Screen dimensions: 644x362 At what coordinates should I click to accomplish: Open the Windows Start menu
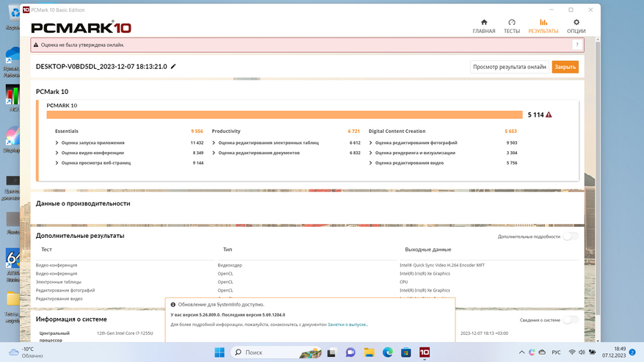tap(220, 352)
